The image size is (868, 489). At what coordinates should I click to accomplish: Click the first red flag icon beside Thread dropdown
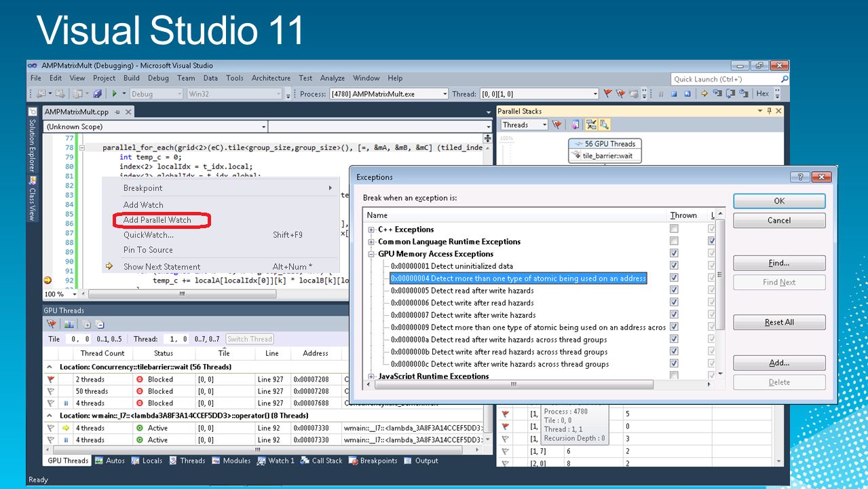[608, 94]
